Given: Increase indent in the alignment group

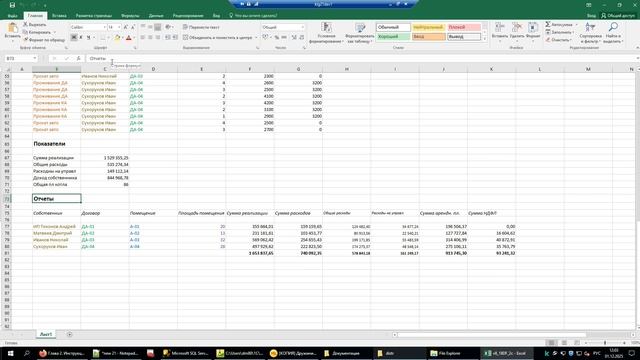Looking at the screenshot, I should point(175,38).
